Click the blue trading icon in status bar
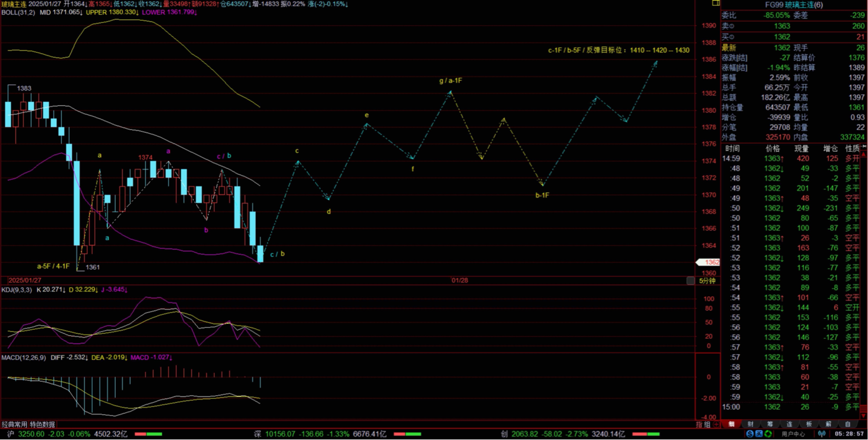Image resolution: width=868 pixels, height=440 pixels. (x=759, y=434)
